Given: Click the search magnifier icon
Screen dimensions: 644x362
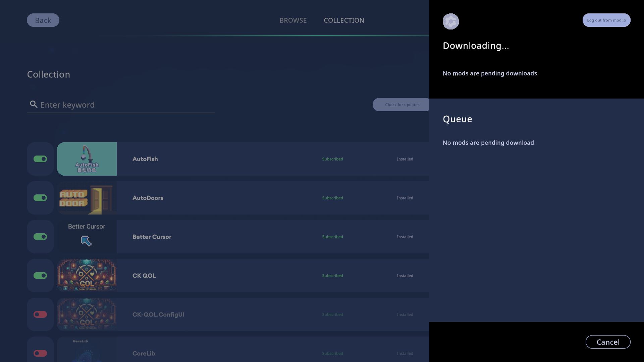Looking at the screenshot, I should click(33, 104).
